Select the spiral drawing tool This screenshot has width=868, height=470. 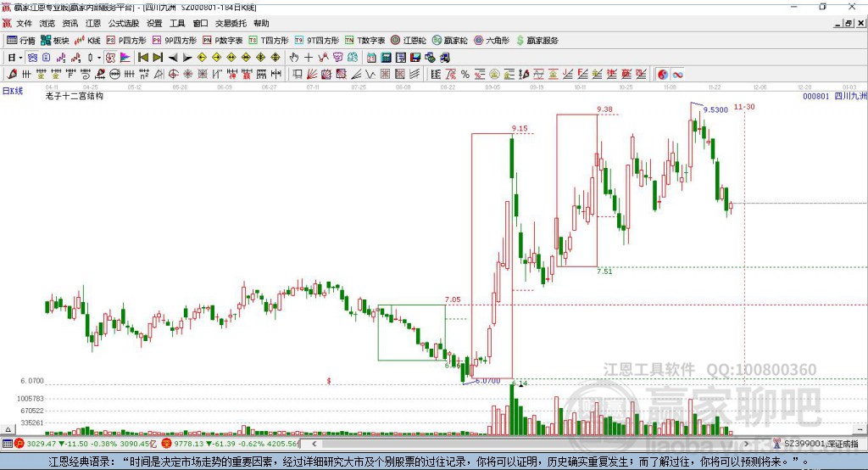point(86,75)
